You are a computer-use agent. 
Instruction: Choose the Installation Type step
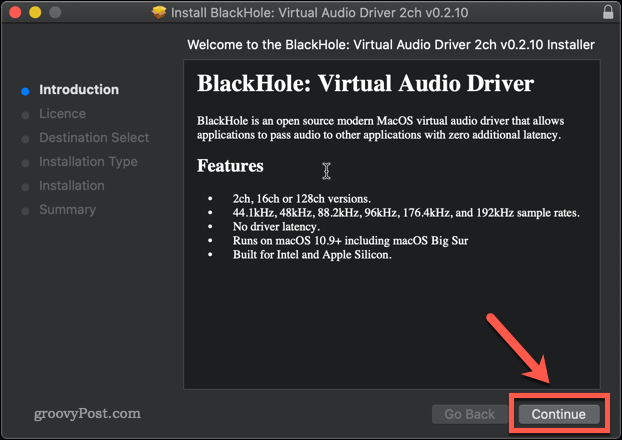click(88, 162)
